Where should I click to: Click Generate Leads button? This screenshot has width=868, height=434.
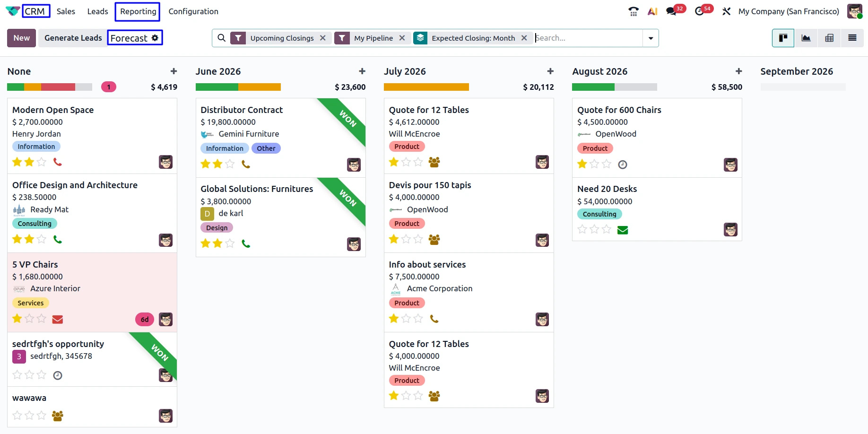click(x=73, y=38)
